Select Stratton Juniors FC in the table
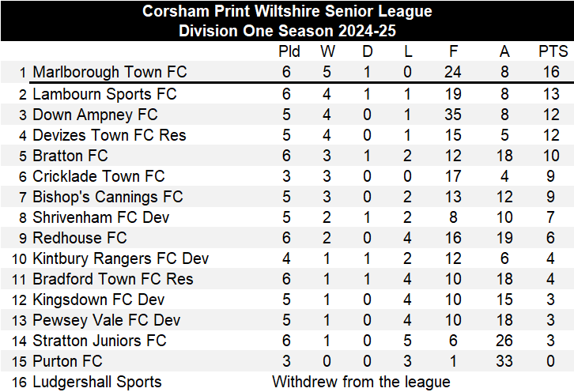 pyautogui.click(x=100, y=341)
